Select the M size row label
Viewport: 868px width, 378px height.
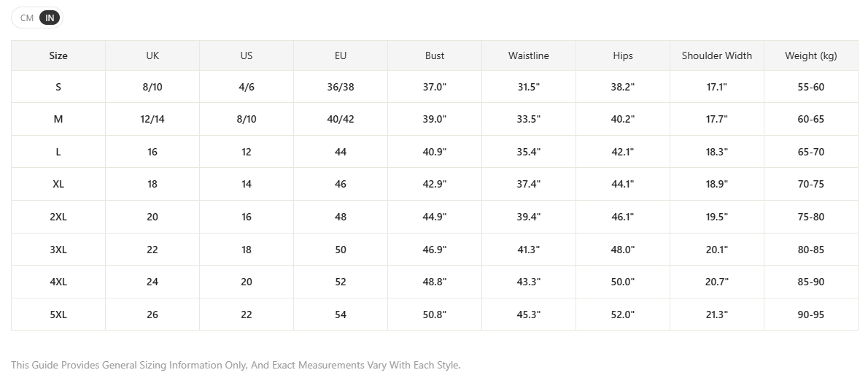(58, 119)
